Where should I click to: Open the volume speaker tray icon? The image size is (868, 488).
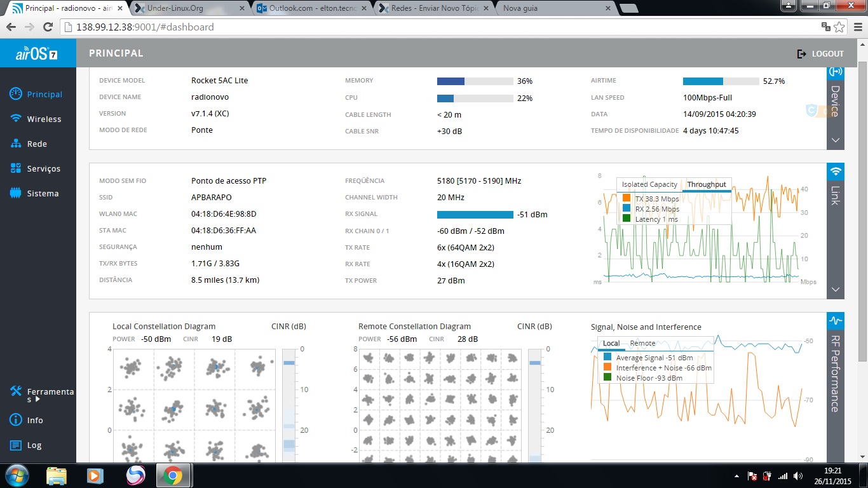[797, 476]
